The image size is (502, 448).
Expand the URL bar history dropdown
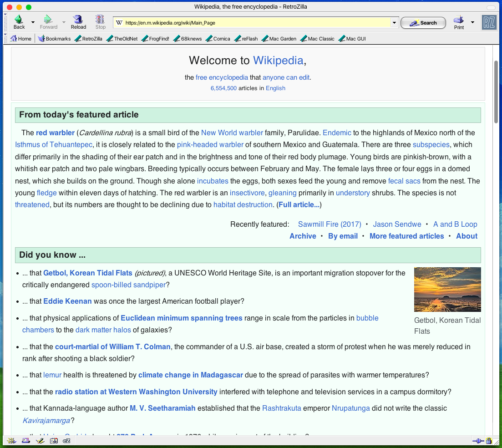(394, 23)
